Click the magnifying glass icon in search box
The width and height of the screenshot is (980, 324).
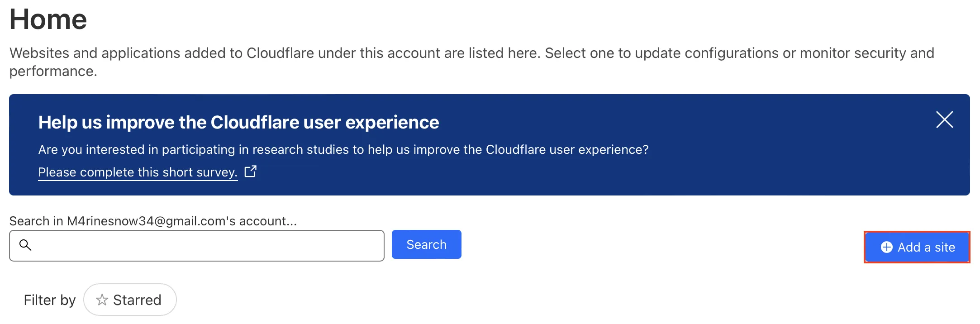tap(25, 245)
